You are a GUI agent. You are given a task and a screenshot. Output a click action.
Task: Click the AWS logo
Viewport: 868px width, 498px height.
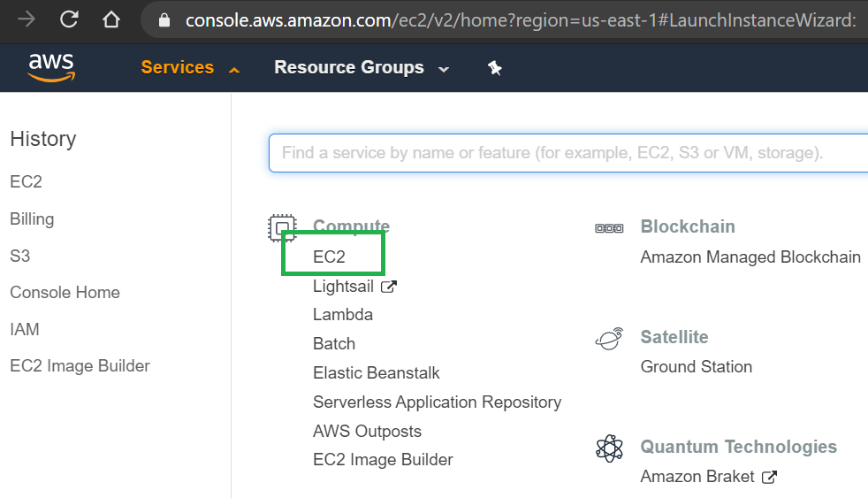pos(51,67)
